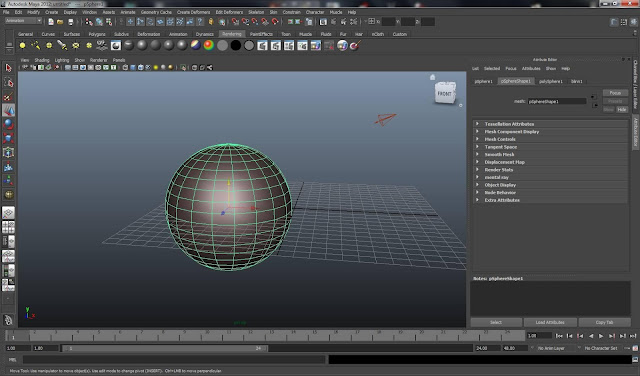The width and height of the screenshot is (640, 376).
Task: Select the single perspective layout icon
Action: [x=8, y=213]
